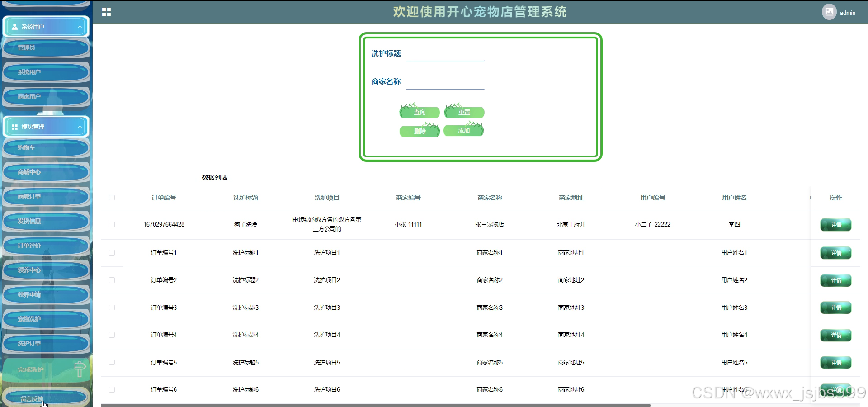Open the 购物车 sidebar item
Image resolution: width=868 pixels, height=407 pixels.
point(46,147)
